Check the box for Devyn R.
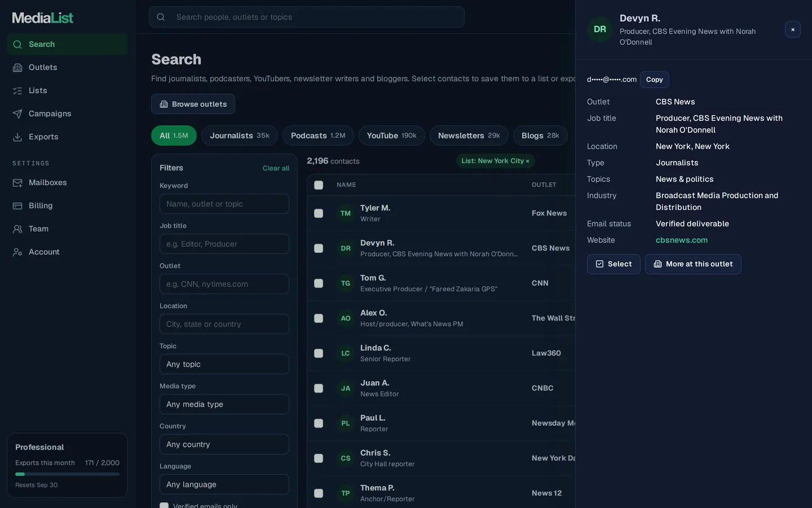 (x=319, y=248)
